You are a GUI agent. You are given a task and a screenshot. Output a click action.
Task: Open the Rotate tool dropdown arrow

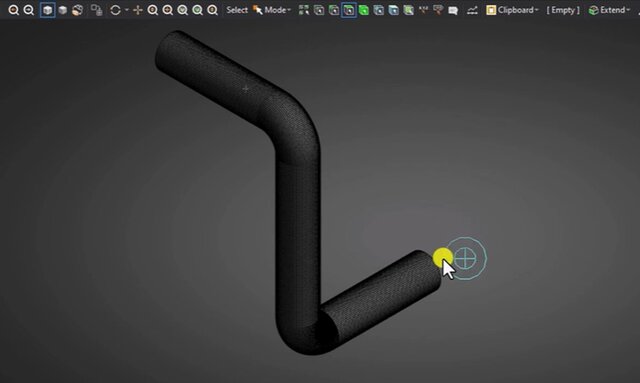tap(126, 10)
